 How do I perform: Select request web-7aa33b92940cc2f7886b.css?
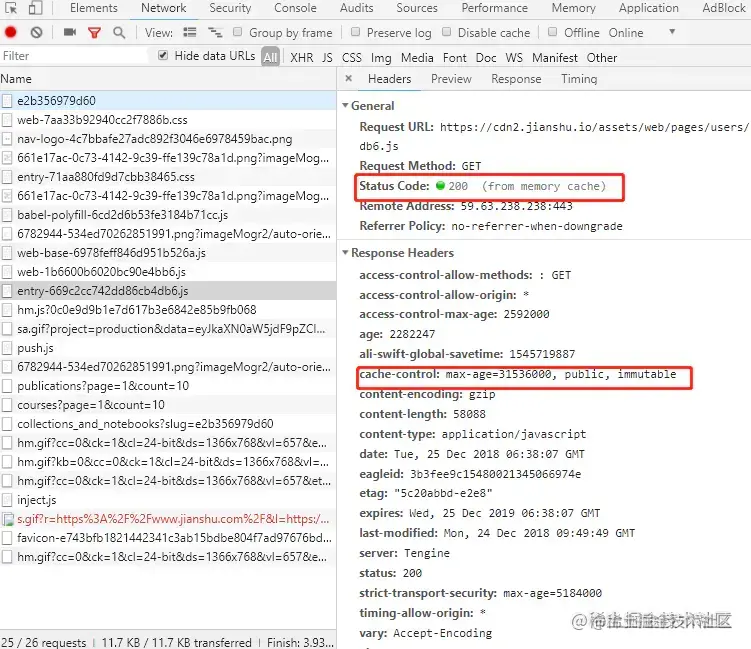click(168, 120)
